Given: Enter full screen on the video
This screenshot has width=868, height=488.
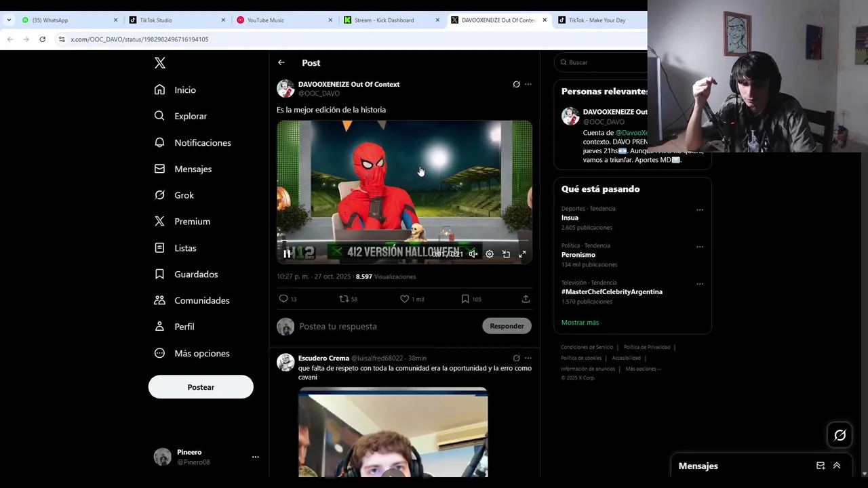Looking at the screenshot, I should [522, 254].
